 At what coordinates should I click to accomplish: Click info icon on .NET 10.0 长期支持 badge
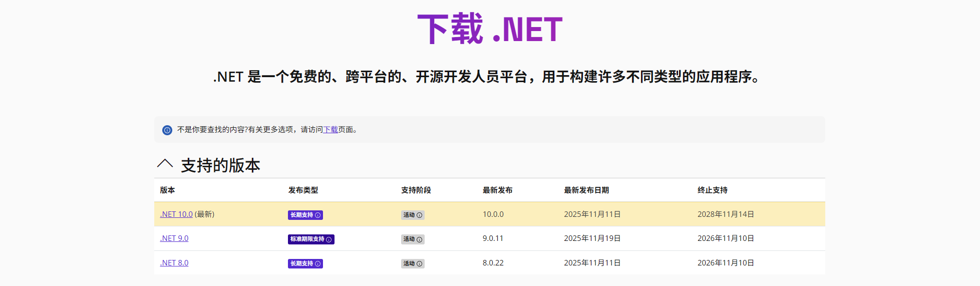[317, 215]
